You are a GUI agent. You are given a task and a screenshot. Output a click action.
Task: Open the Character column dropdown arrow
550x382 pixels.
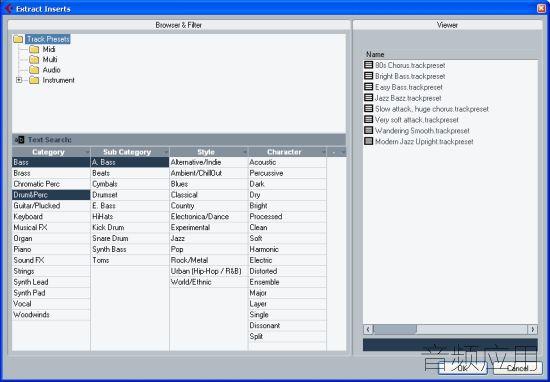coord(323,152)
